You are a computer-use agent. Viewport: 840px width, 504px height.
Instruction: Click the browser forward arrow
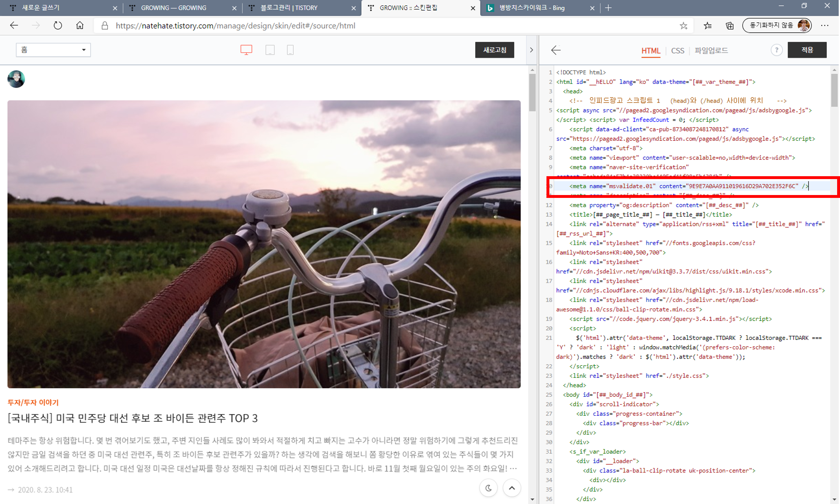click(36, 26)
